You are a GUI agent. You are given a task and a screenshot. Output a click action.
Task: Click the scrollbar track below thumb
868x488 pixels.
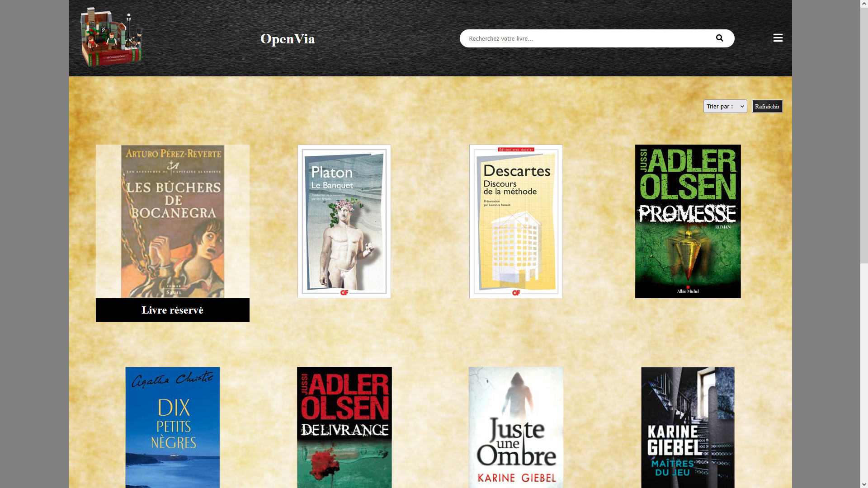pos(864,371)
